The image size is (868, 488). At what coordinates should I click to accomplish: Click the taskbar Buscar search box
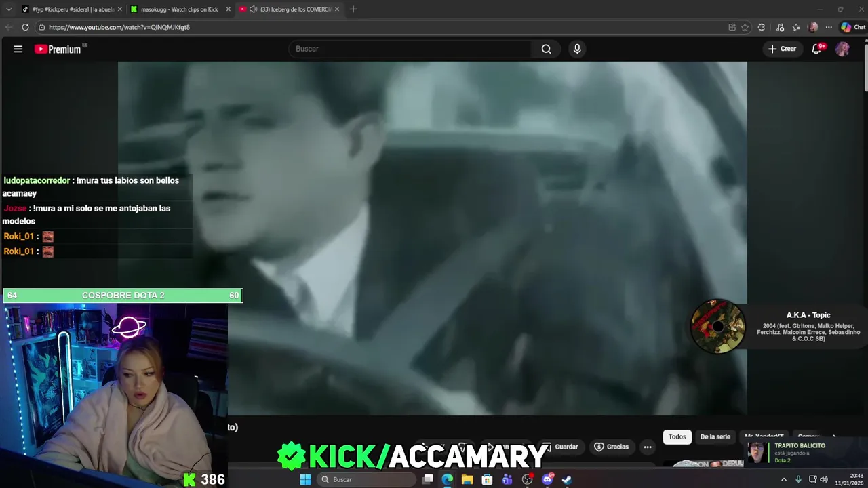point(367,479)
